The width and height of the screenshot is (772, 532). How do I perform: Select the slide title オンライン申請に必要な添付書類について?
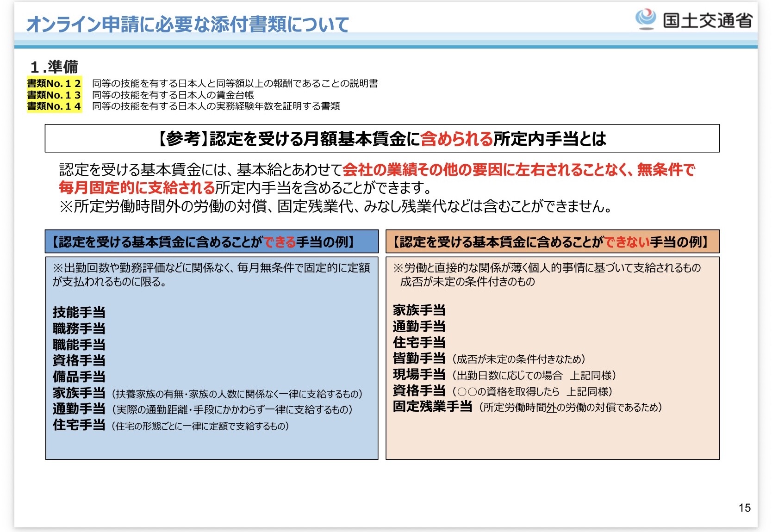coord(187,24)
